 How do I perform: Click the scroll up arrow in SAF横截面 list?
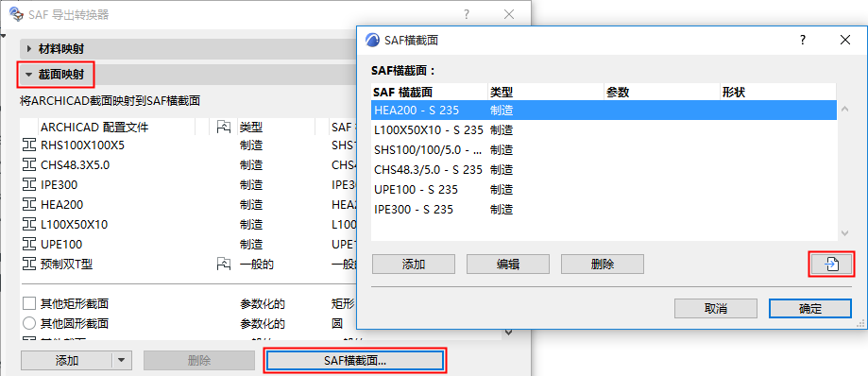click(844, 109)
